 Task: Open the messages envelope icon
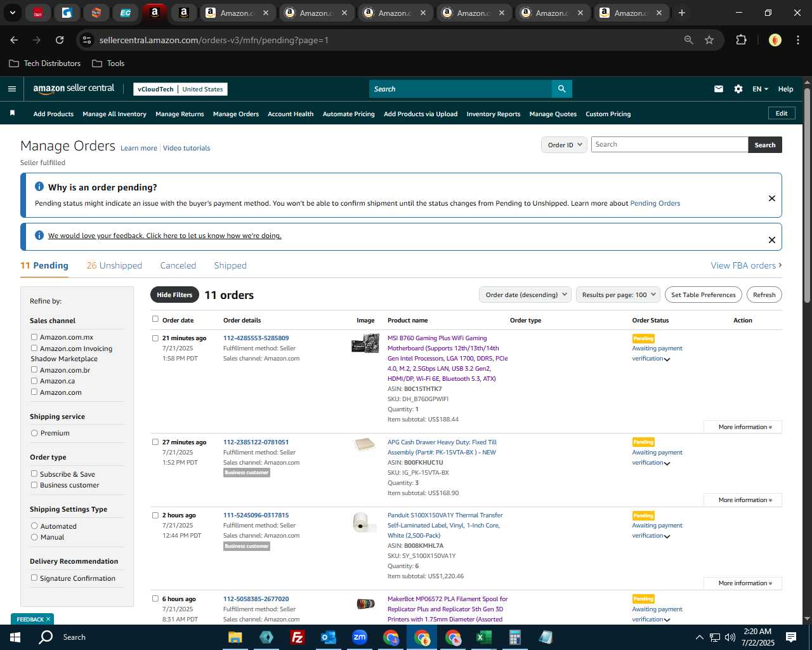pos(719,89)
